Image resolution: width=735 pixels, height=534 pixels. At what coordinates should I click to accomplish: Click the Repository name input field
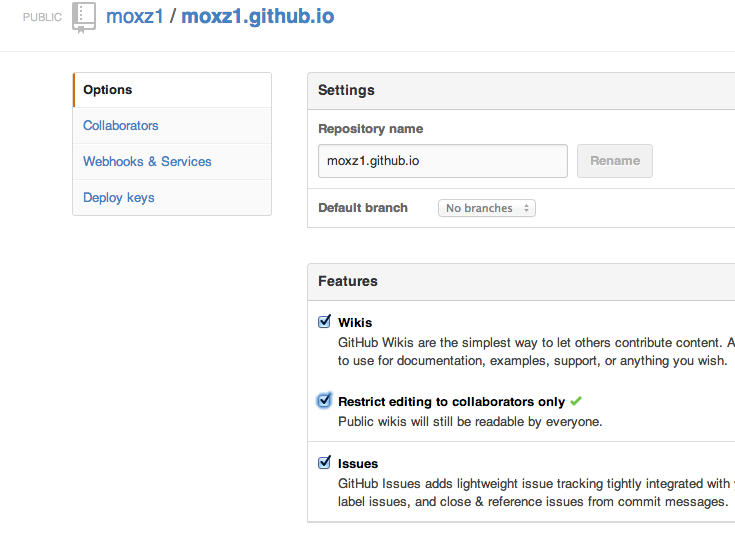click(x=442, y=161)
